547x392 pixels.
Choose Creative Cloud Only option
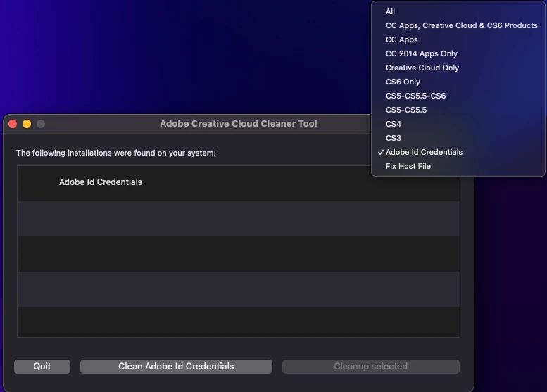coord(458,68)
